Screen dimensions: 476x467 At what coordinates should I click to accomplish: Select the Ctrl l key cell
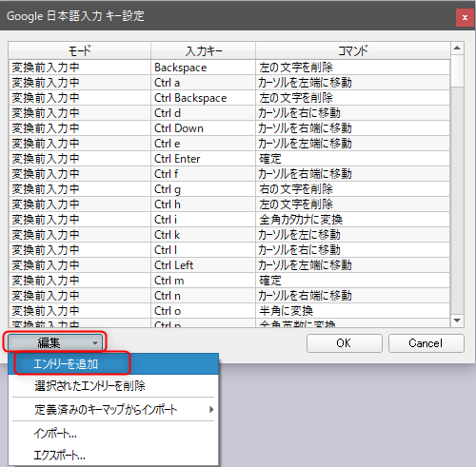(204, 250)
